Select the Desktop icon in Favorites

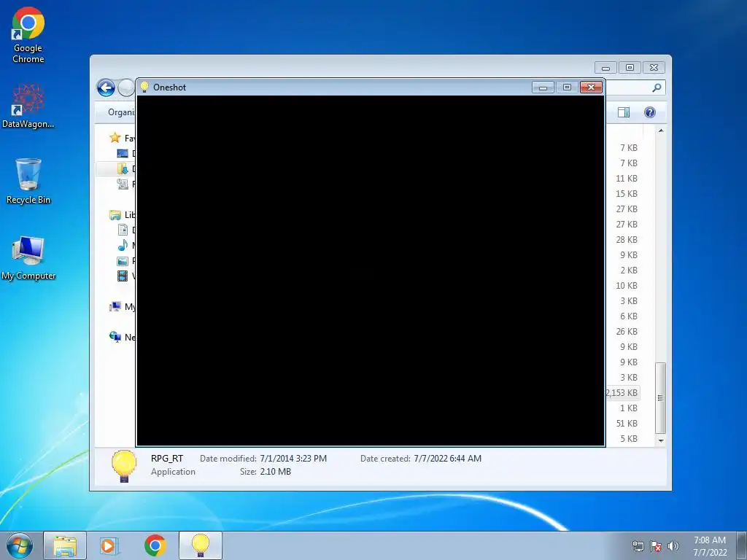[123, 153]
